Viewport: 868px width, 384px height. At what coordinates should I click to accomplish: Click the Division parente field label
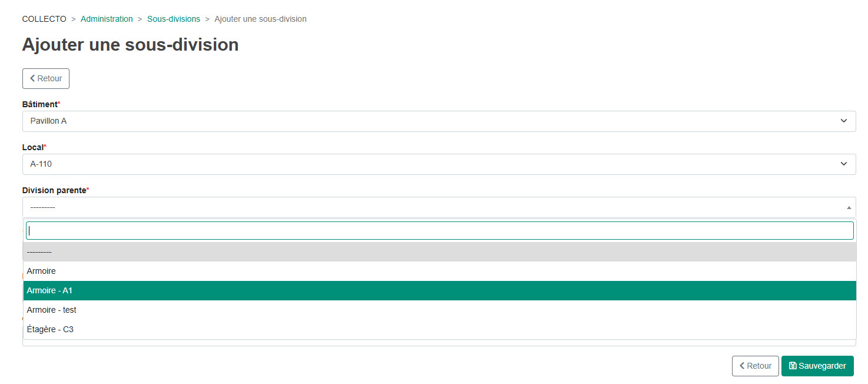tap(54, 190)
